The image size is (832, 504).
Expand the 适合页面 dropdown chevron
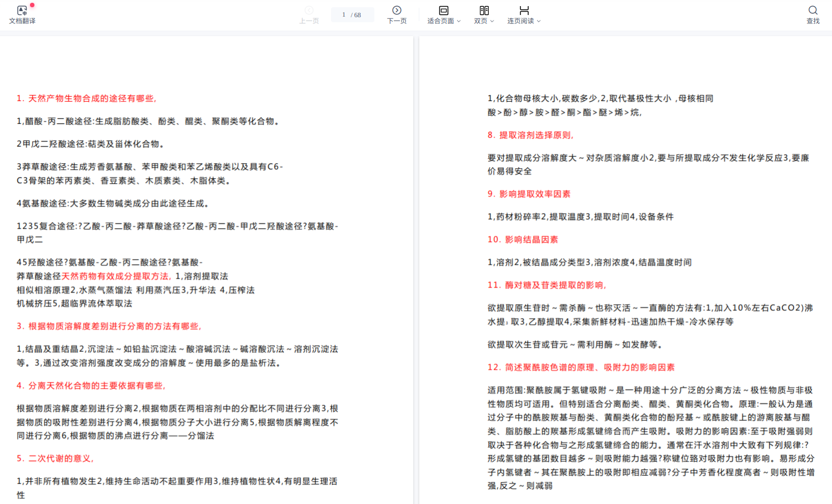[459, 21]
